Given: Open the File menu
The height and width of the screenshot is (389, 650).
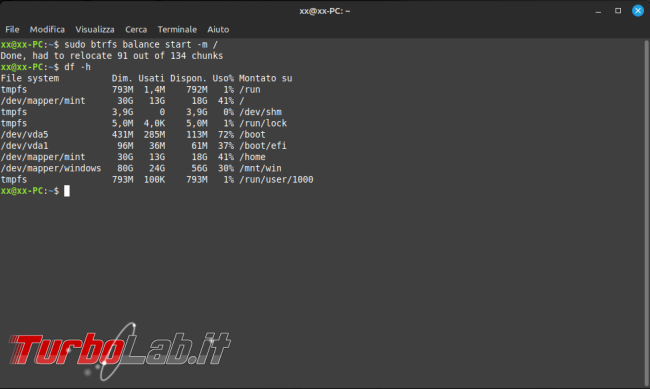Looking at the screenshot, I should [x=12, y=29].
